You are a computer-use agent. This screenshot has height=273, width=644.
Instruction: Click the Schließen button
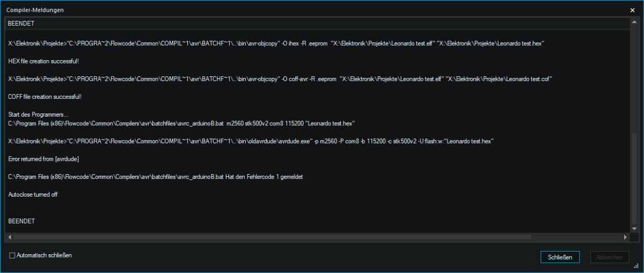tap(560, 257)
